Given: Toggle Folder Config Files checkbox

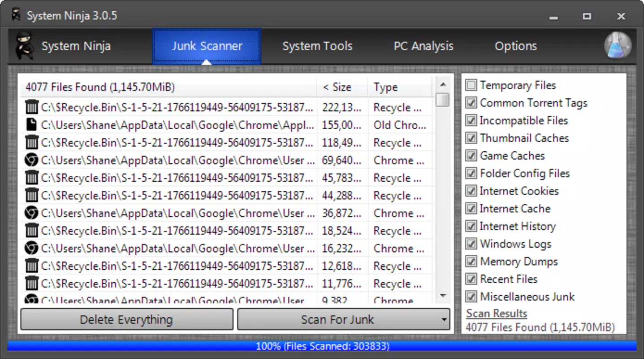Looking at the screenshot, I should pos(471,173).
